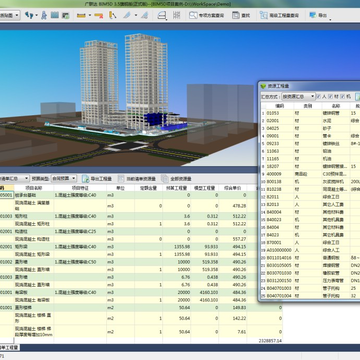Select the person figure icon in toolbar

[44, 15]
